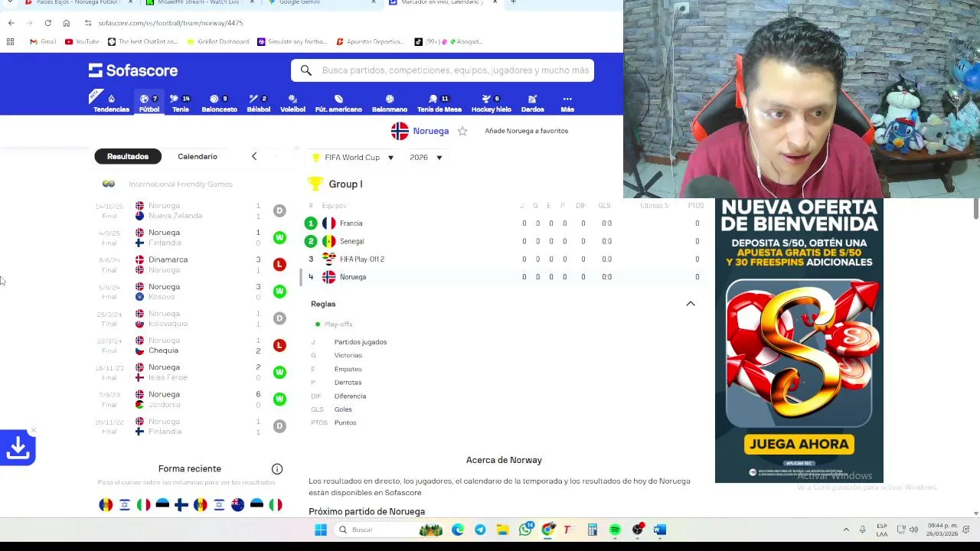Open the Más sports menu
The height and width of the screenshot is (551, 980).
coord(567,103)
